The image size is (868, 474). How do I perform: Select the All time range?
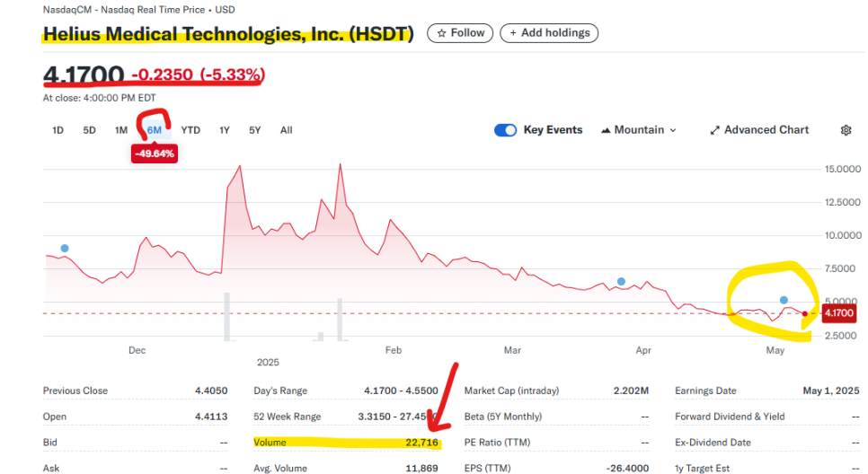pyautogui.click(x=287, y=130)
